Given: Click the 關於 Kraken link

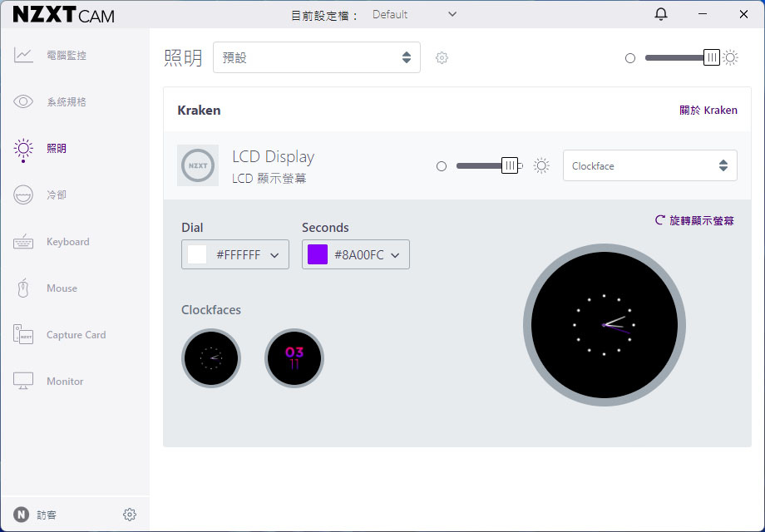Looking at the screenshot, I should pyautogui.click(x=708, y=111).
